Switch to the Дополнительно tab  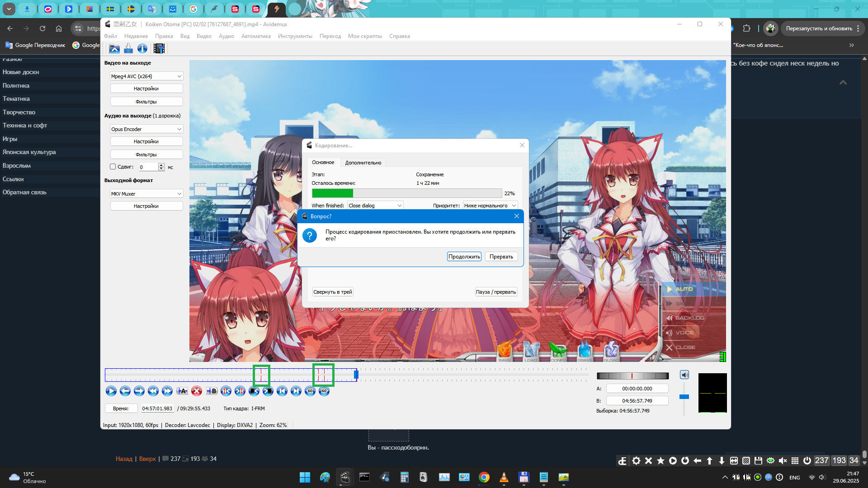pyautogui.click(x=363, y=163)
